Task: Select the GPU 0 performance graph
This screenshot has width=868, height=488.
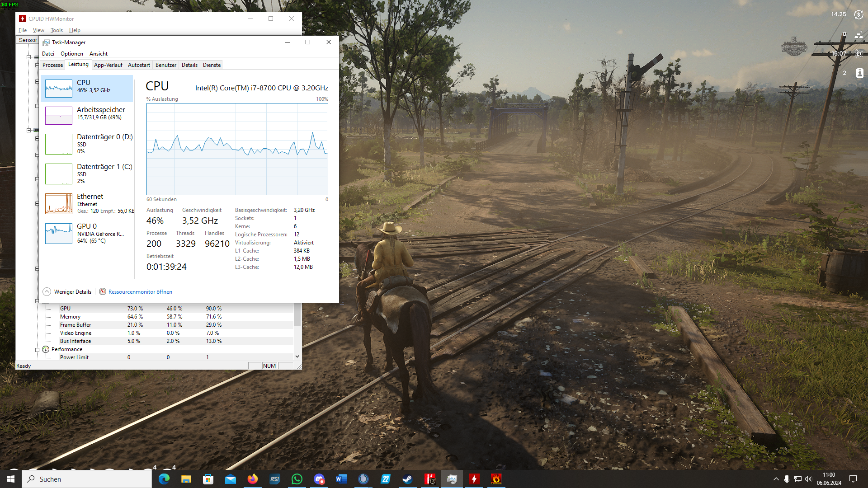Action: coord(59,234)
